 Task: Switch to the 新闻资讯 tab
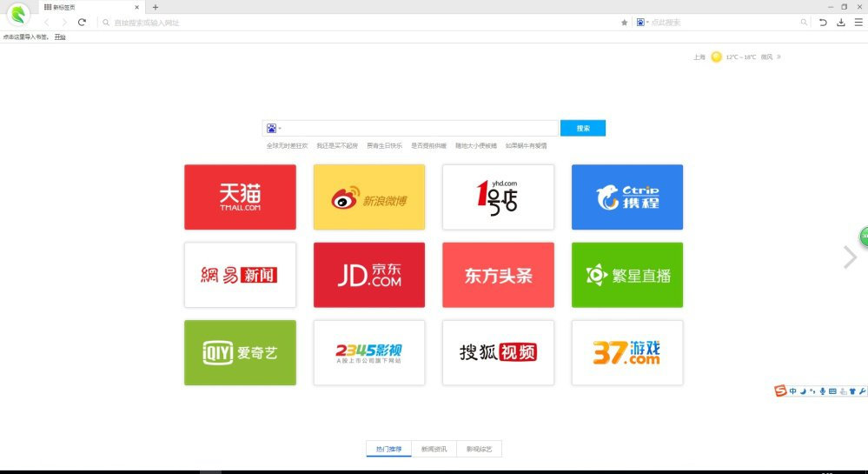pos(434,449)
